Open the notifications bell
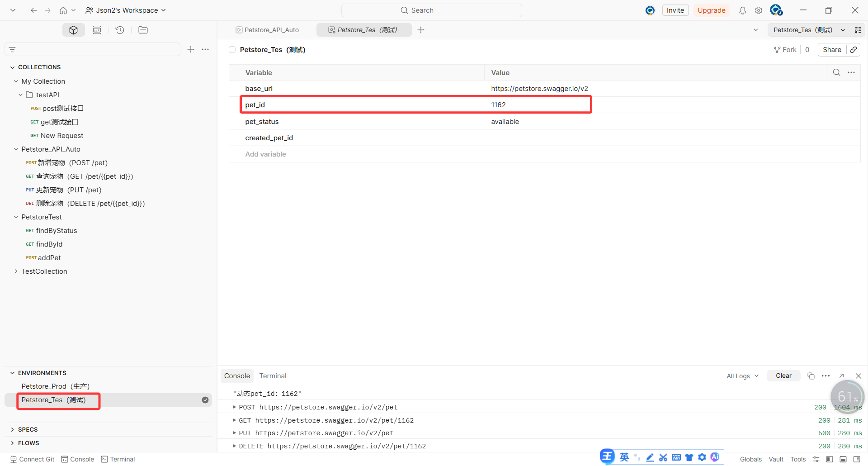868x466 pixels. 743,10
